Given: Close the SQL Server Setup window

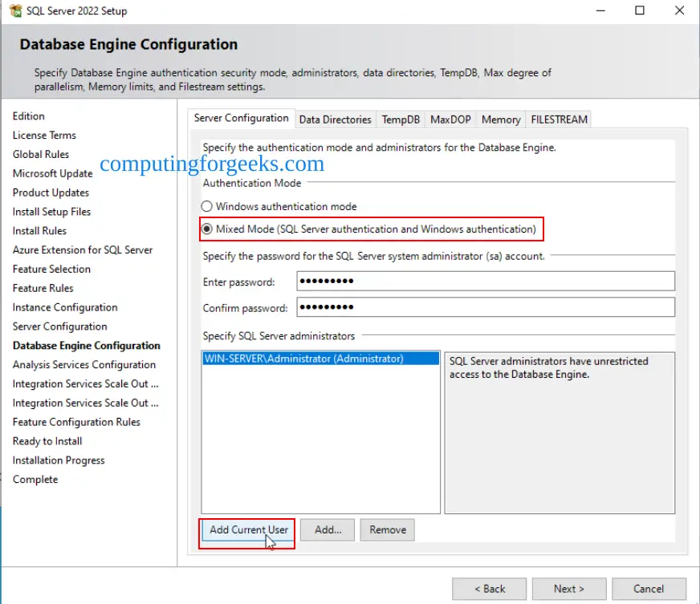Looking at the screenshot, I should [x=679, y=10].
